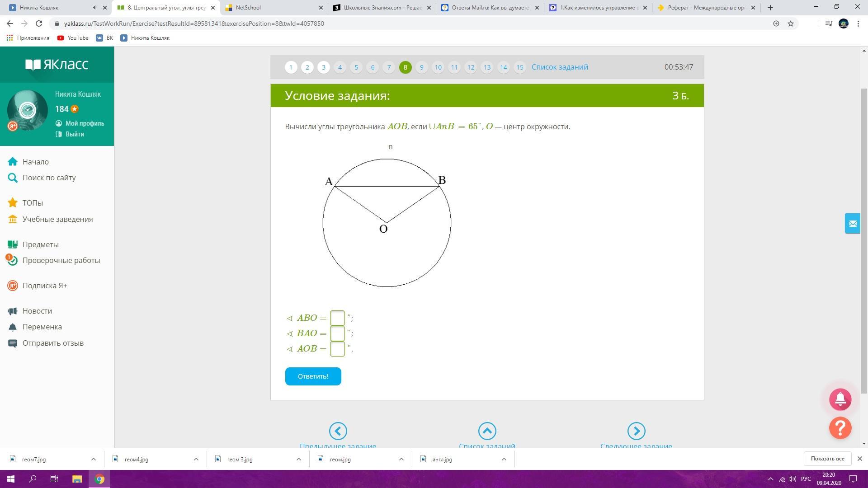Screen dimensions: 868x488
Task: Open dropdown for геом 3.jpg download
Action: click(x=298, y=459)
